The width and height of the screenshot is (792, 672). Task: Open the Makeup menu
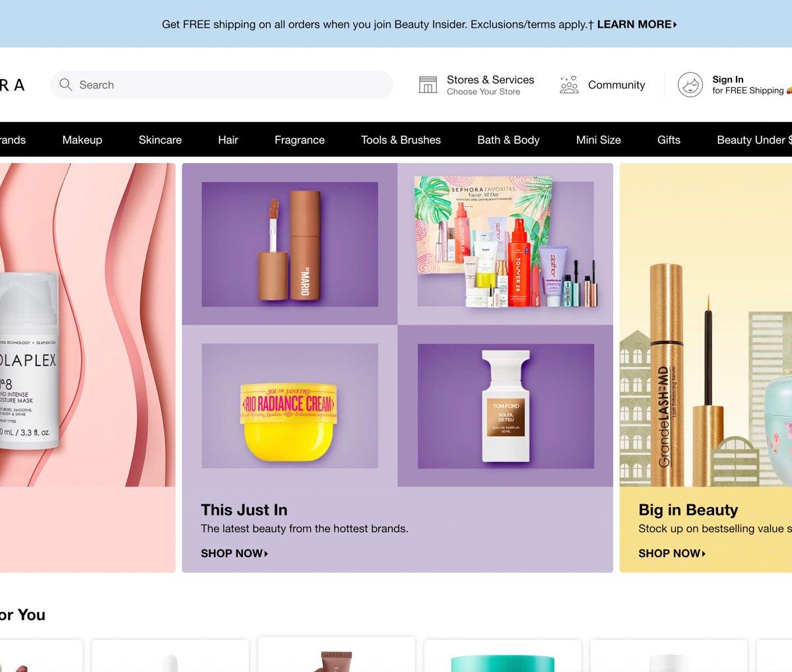click(x=82, y=140)
